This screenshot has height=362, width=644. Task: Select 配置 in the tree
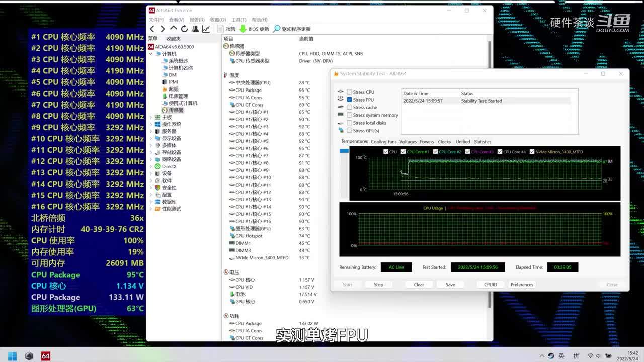(x=163, y=195)
